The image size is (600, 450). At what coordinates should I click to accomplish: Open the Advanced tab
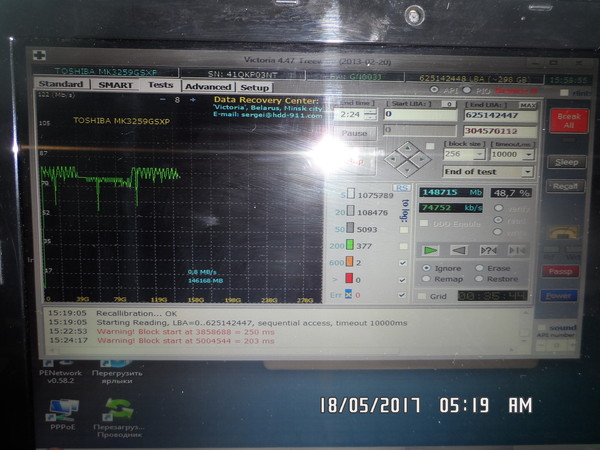click(x=207, y=87)
